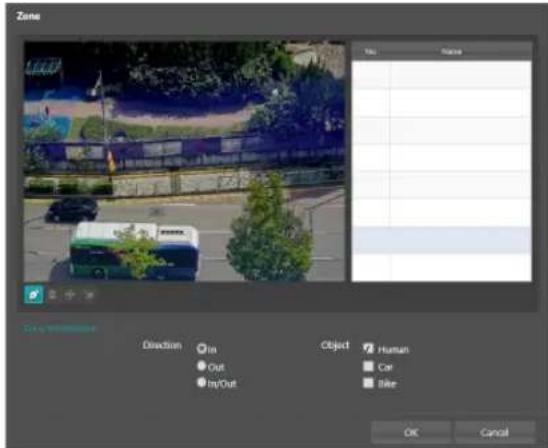
Task: Click the toolbar icon right of the pencil
Action: [53, 295]
